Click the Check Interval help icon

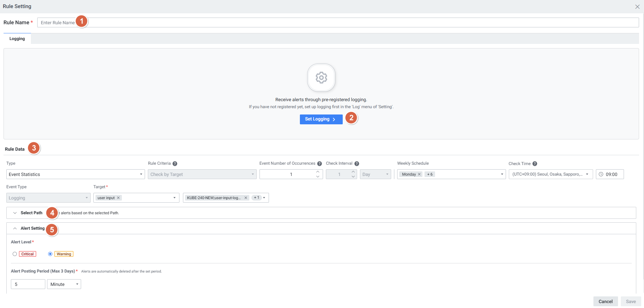tap(357, 164)
